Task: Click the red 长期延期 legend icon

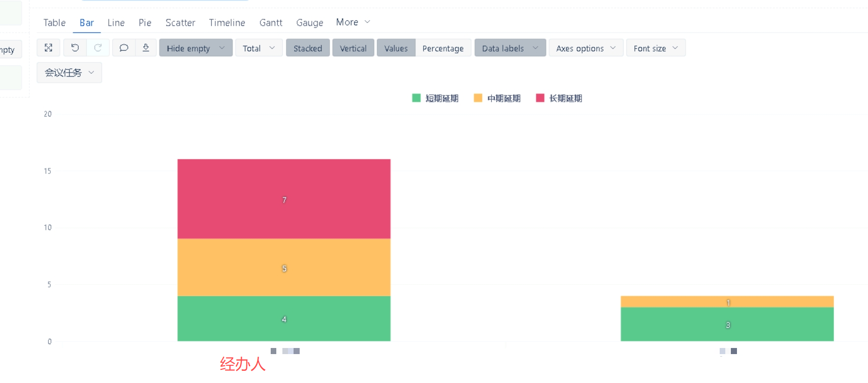Action: point(540,98)
